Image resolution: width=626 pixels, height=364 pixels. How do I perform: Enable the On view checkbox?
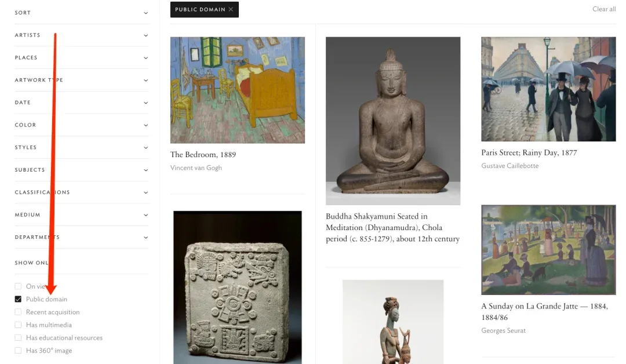(18, 286)
